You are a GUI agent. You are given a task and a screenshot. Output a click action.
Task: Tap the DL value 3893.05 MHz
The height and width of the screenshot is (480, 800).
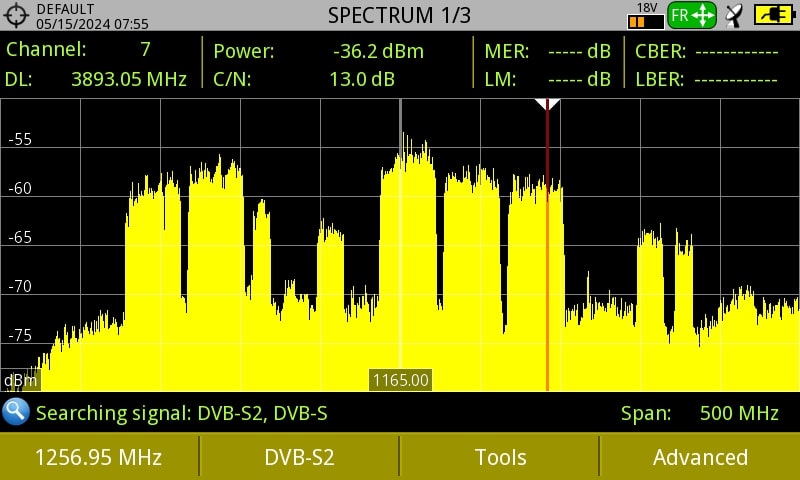(129, 79)
